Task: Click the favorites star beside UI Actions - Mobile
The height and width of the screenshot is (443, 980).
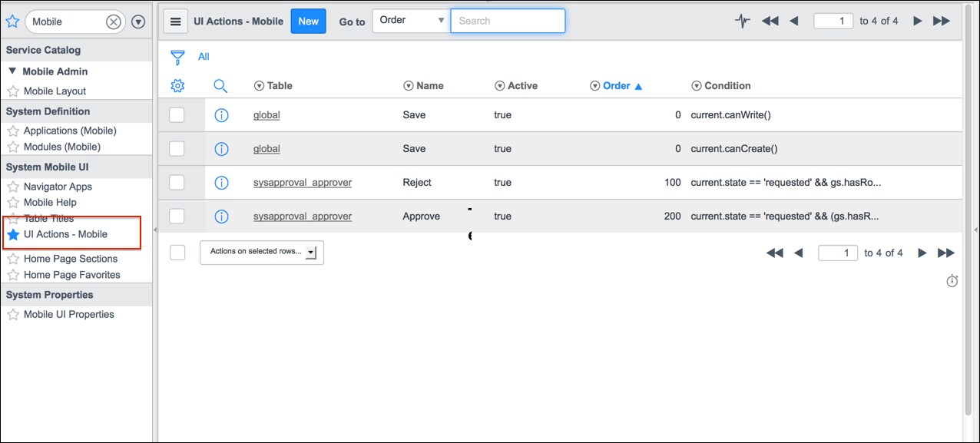Action: click(x=15, y=234)
